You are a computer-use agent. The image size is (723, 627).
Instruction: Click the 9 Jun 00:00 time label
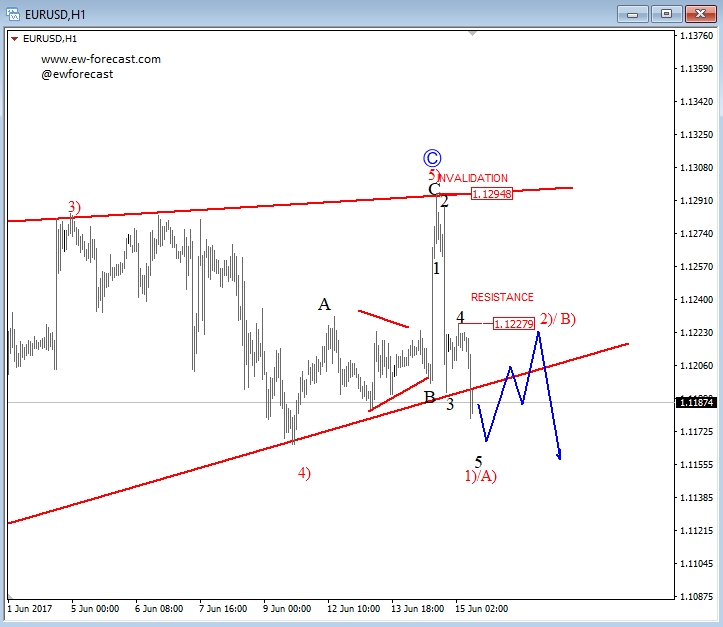(287, 609)
